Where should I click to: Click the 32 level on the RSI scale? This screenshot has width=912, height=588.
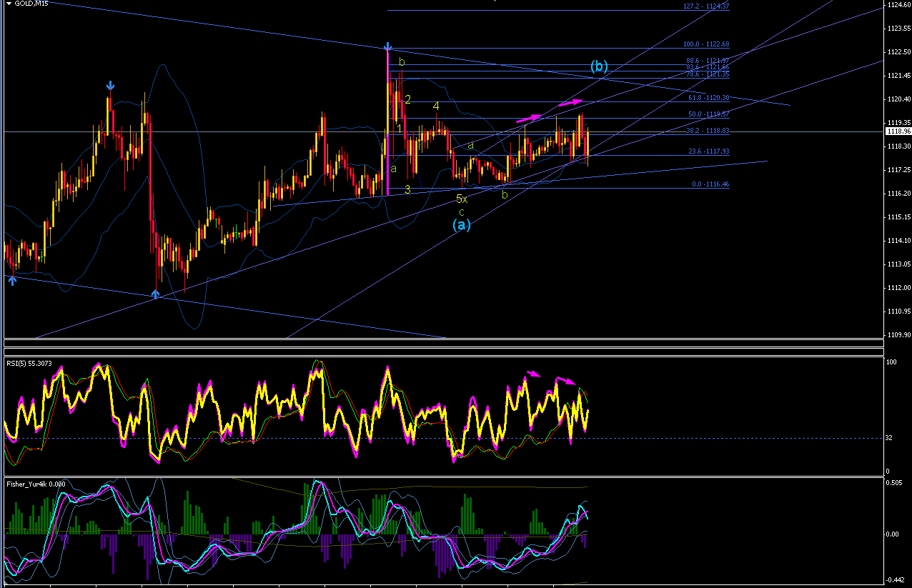890,438
